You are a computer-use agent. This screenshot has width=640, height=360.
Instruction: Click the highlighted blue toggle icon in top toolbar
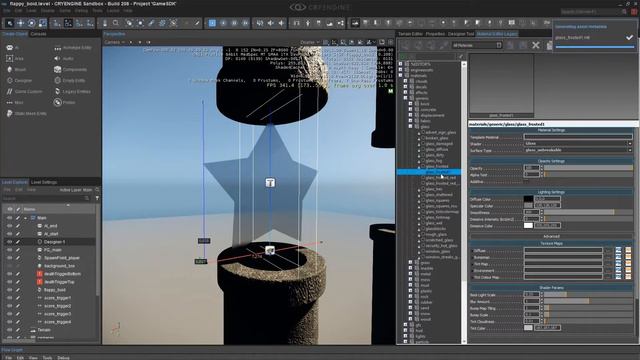coord(212,23)
